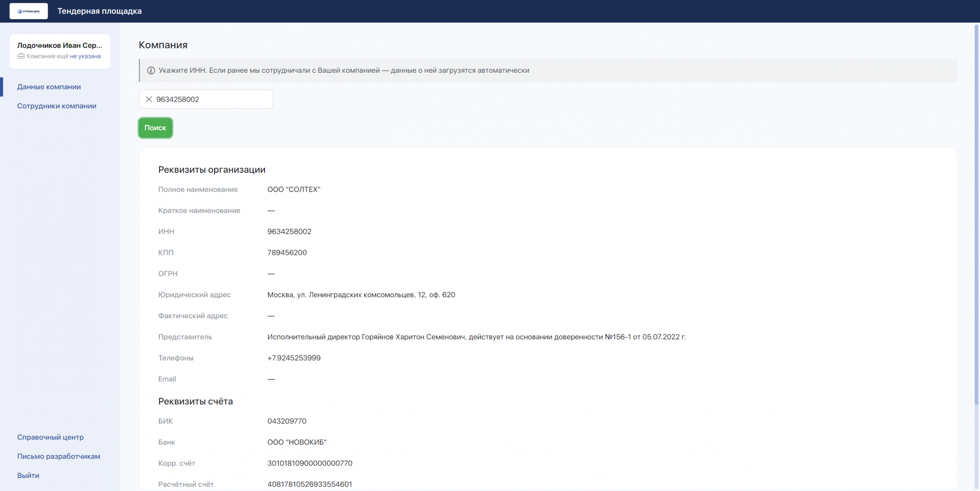This screenshot has width=980, height=491.
Task: Click the Реквизиты счёта heading
Action: (x=196, y=401)
